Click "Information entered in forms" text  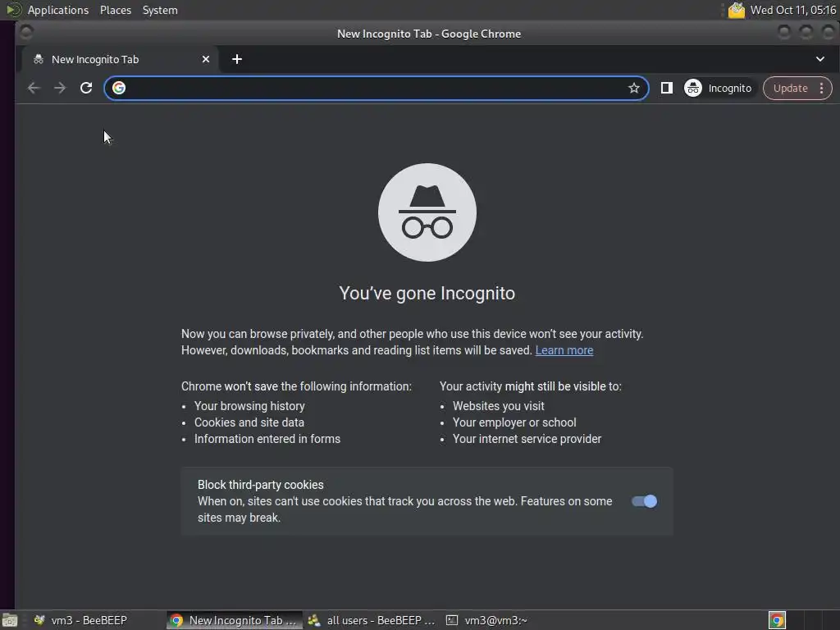(267, 440)
